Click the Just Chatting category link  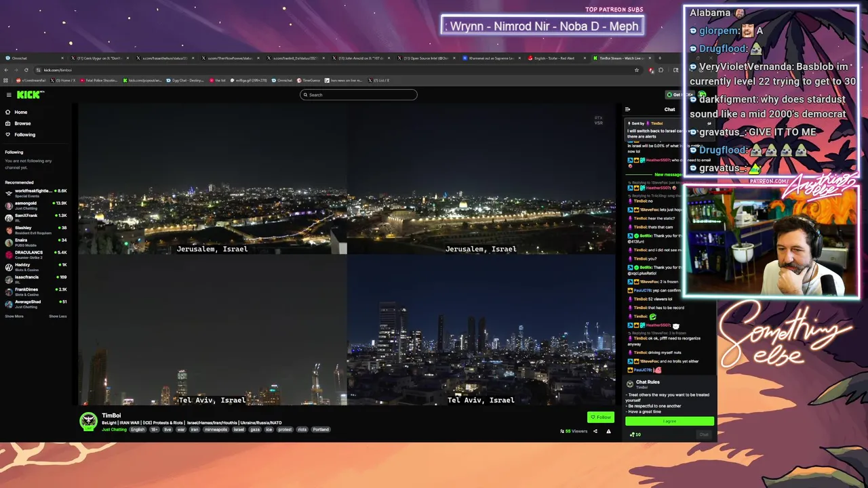tap(114, 430)
